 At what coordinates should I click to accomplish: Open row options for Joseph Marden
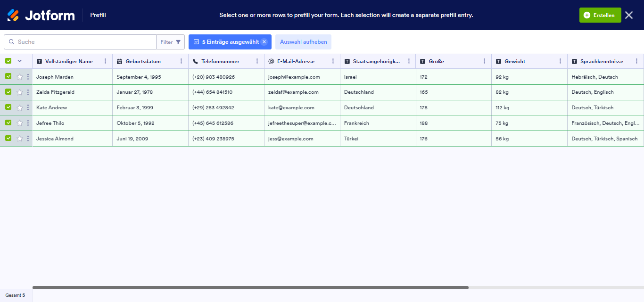click(x=28, y=77)
